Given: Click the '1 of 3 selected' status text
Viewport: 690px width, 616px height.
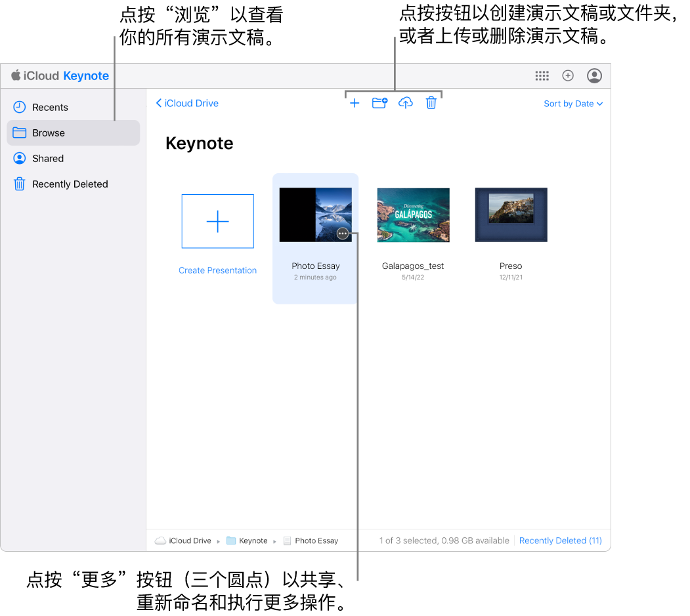Looking at the screenshot, I should (444, 541).
